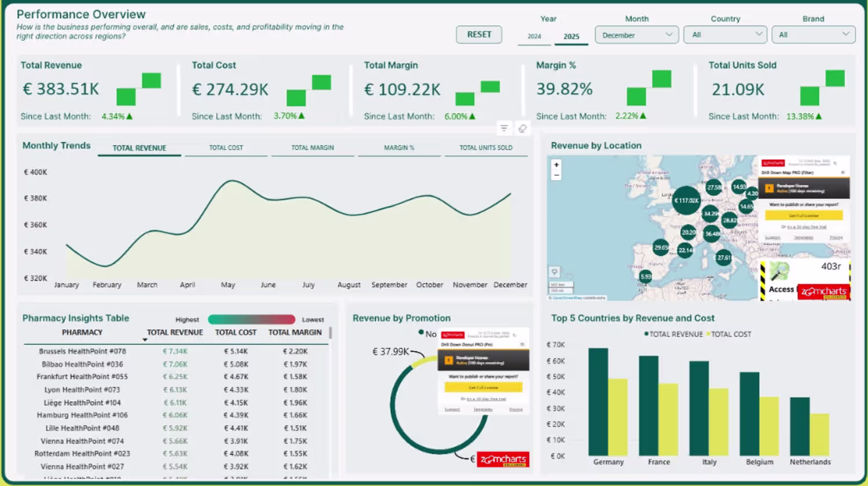The width and height of the screenshot is (868, 486).
Task: Open the Month dropdown showing December
Action: tap(637, 35)
